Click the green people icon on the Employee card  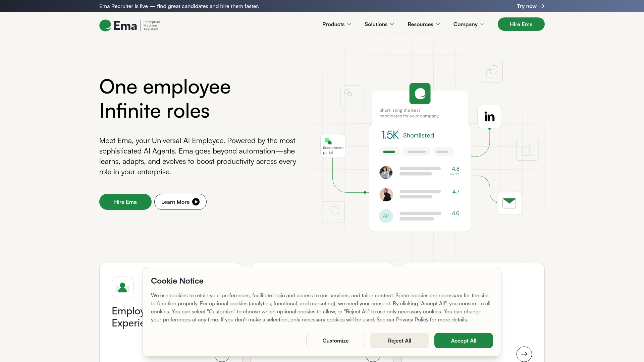[x=123, y=288]
